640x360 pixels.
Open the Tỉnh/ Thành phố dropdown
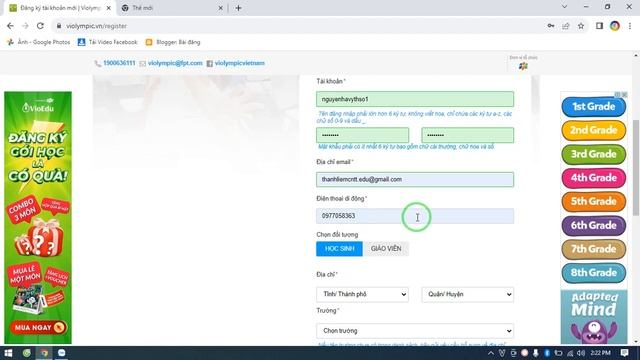(362, 294)
